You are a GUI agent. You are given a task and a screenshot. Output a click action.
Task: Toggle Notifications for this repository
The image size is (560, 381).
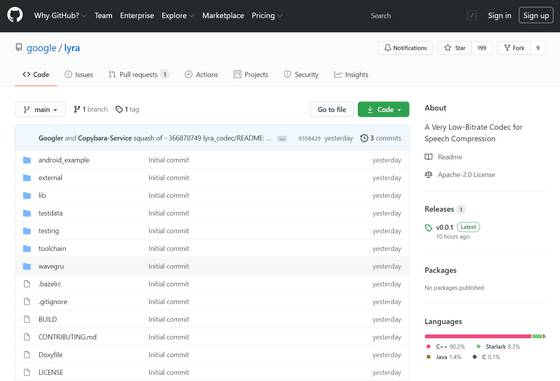click(405, 48)
